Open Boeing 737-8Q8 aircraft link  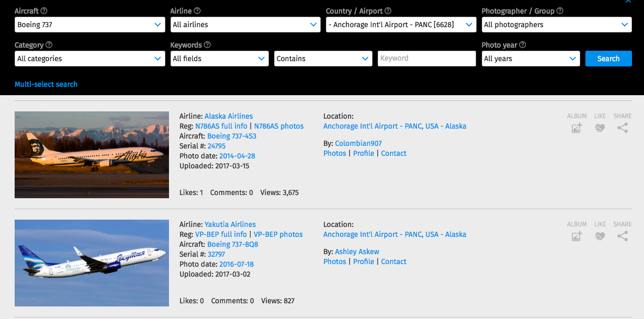pos(233,244)
